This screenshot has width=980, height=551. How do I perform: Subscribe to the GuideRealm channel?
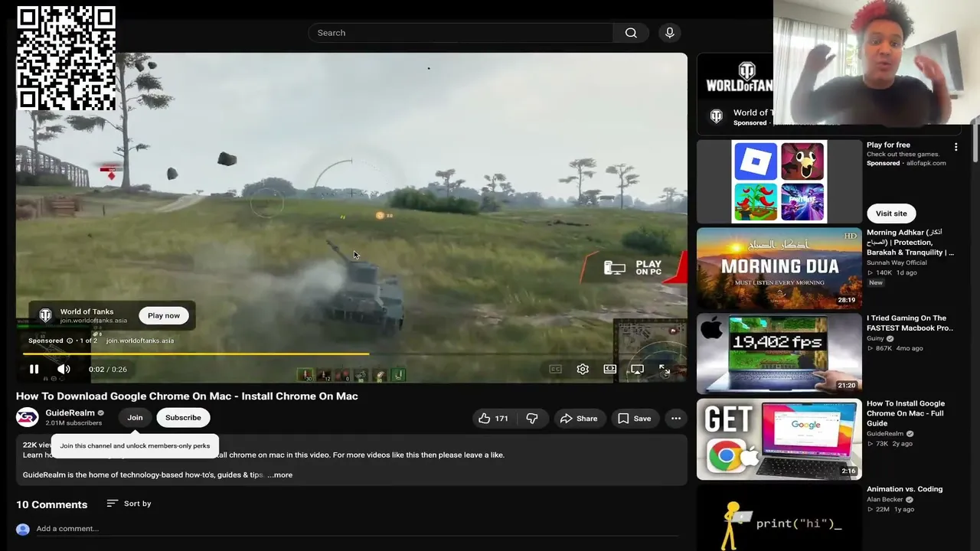coord(183,417)
